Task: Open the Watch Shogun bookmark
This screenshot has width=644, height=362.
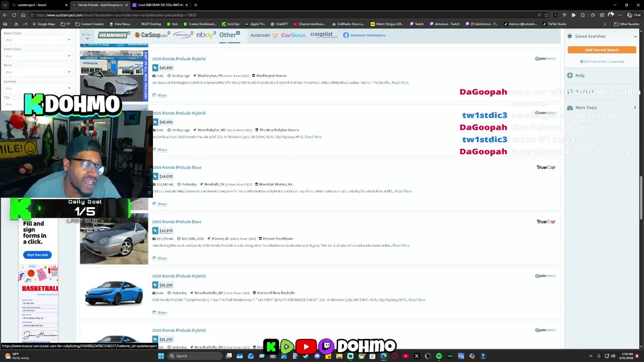Action: click(x=387, y=24)
